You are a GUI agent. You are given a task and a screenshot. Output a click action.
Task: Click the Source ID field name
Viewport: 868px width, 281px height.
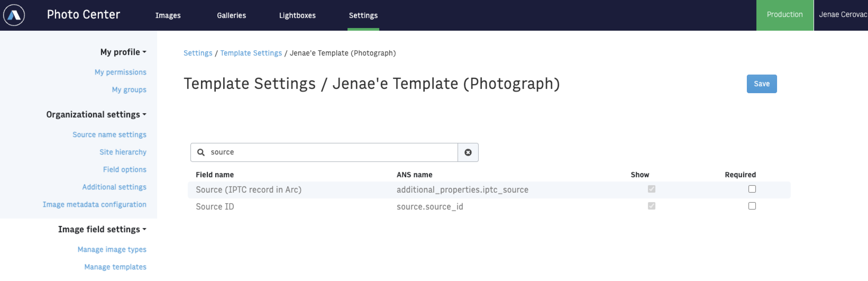pyautogui.click(x=215, y=207)
